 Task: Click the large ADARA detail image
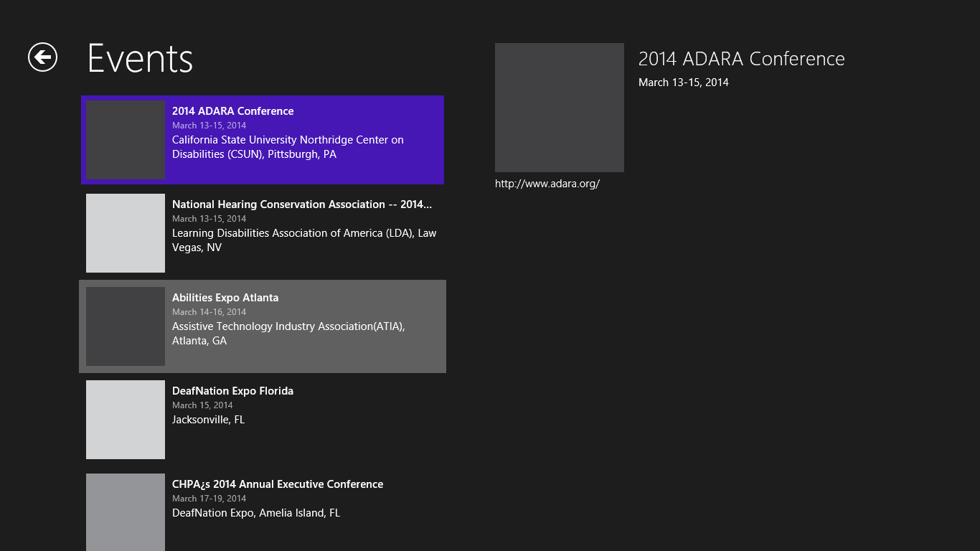tap(560, 108)
